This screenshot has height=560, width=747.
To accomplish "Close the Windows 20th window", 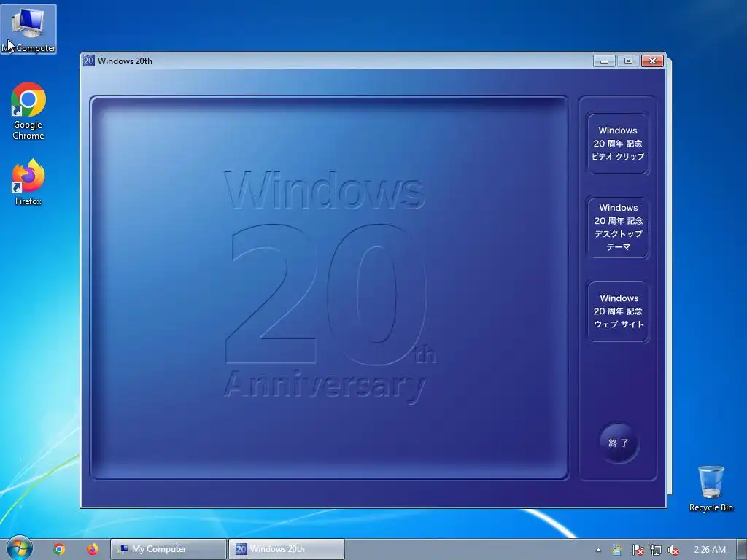I will click(x=652, y=61).
